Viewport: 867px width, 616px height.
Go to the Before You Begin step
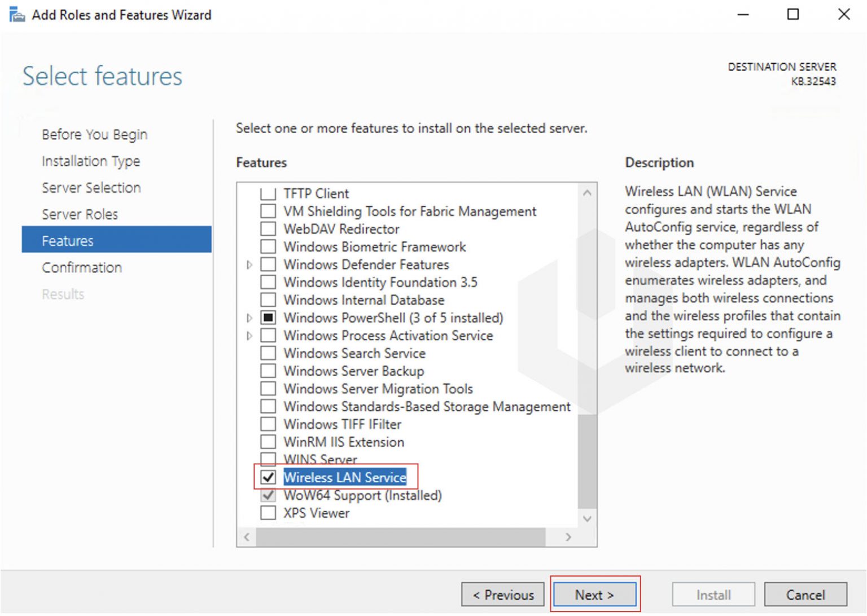94,134
